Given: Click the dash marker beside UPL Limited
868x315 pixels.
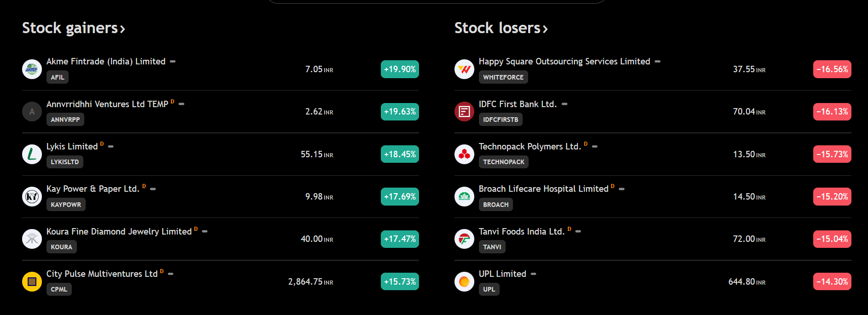Looking at the screenshot, I should [533, 274].
